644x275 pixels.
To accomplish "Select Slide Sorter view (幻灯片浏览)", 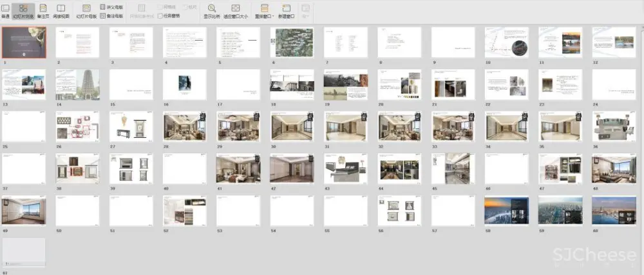I will point(24,10).
